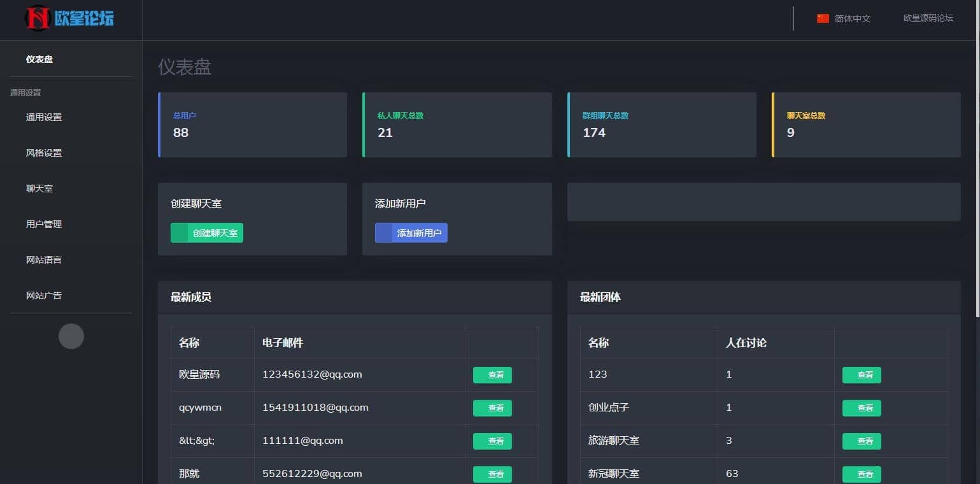
Task: View member 欧皇源码 via 查看 button
Action: tap(492, 375)
